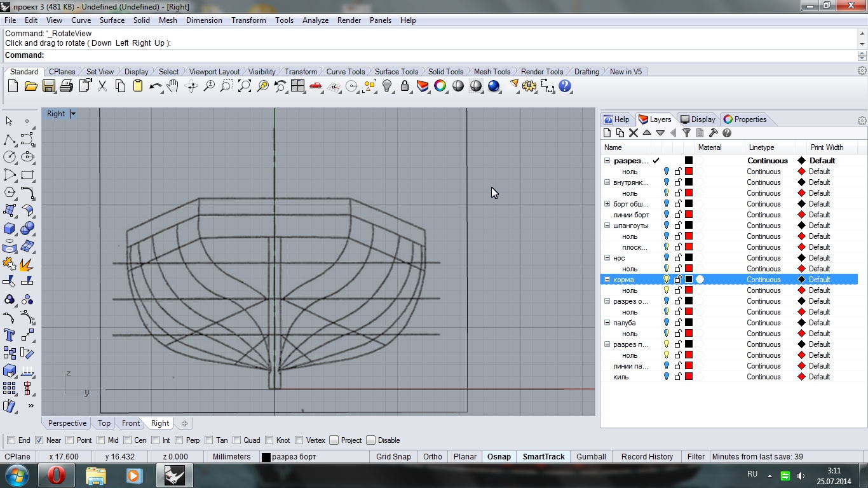Image resolution: width=868 pixels, height=488 pixels.
Task: Enable the Mid osnap checkbox
Action: (x=102, y=440)
